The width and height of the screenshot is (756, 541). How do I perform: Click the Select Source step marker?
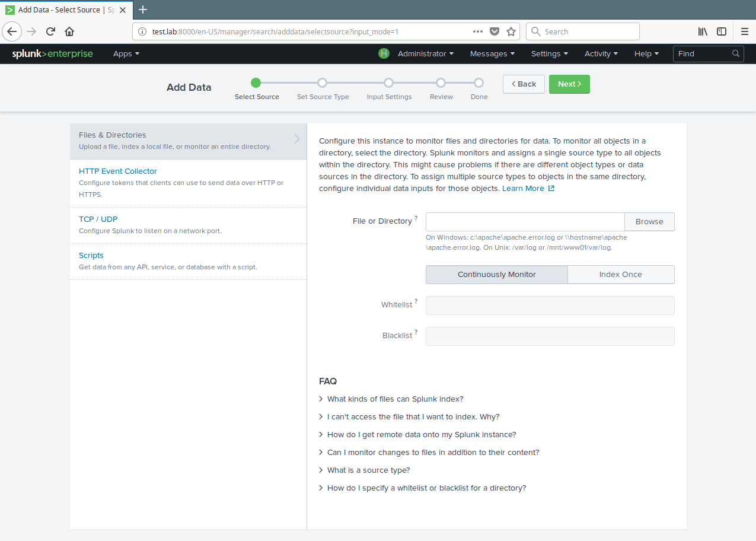point(256,83)
